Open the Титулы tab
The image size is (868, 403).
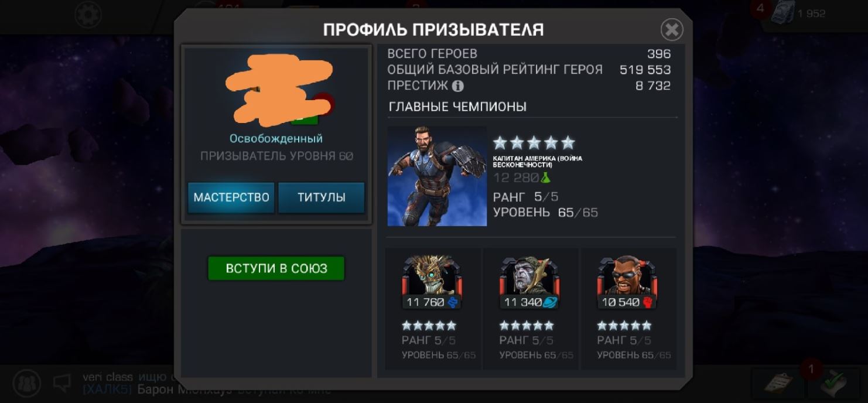coord(321,197)
